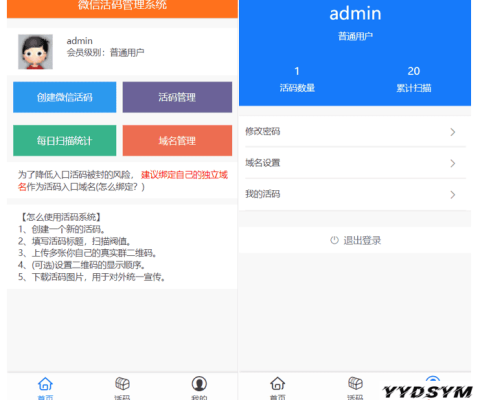Click 创建微信活码 blue button

point(65,97)
